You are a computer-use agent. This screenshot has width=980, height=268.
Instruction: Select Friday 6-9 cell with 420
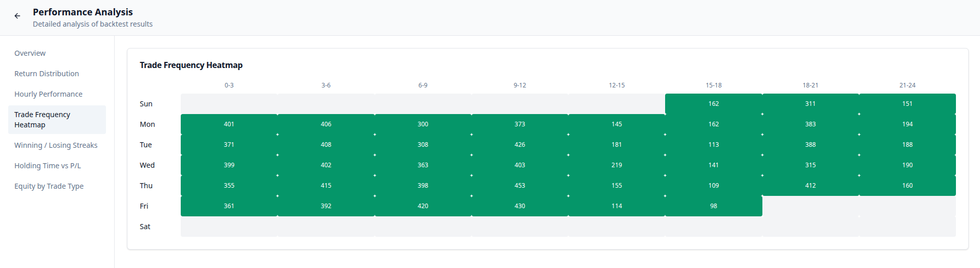click(423, 206)
